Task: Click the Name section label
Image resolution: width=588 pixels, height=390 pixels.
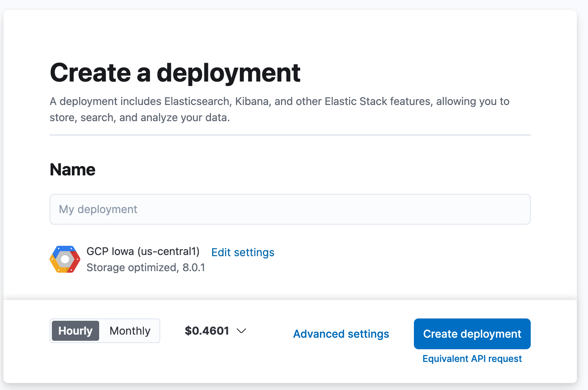Action: (x=73, y=170)
